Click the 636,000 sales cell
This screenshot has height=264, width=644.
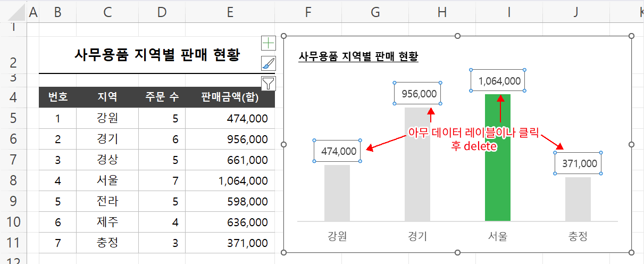(230, 222)
